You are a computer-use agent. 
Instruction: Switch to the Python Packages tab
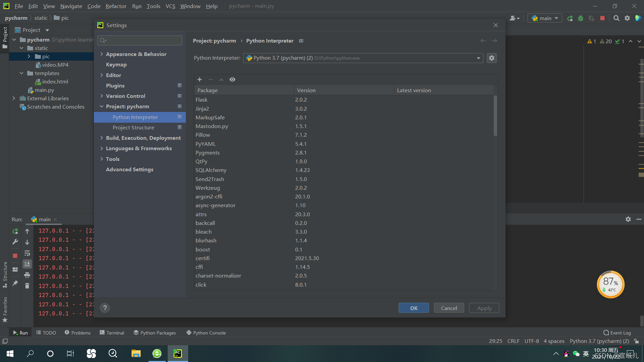(x=155, y=333)
